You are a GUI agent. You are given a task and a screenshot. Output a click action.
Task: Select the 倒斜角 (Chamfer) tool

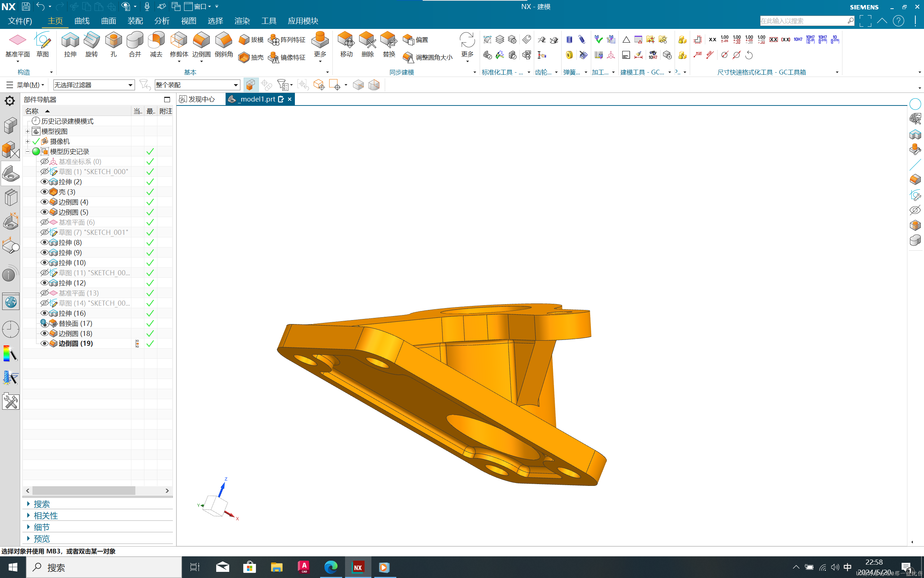pos(224,45)
